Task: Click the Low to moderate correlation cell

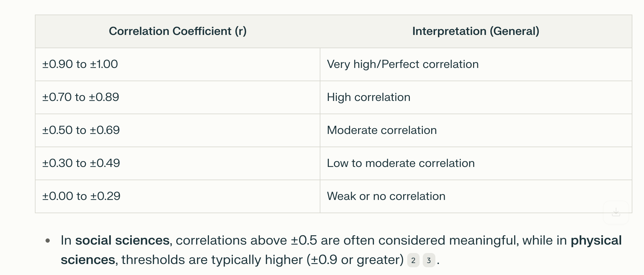Action: (476, 163)
